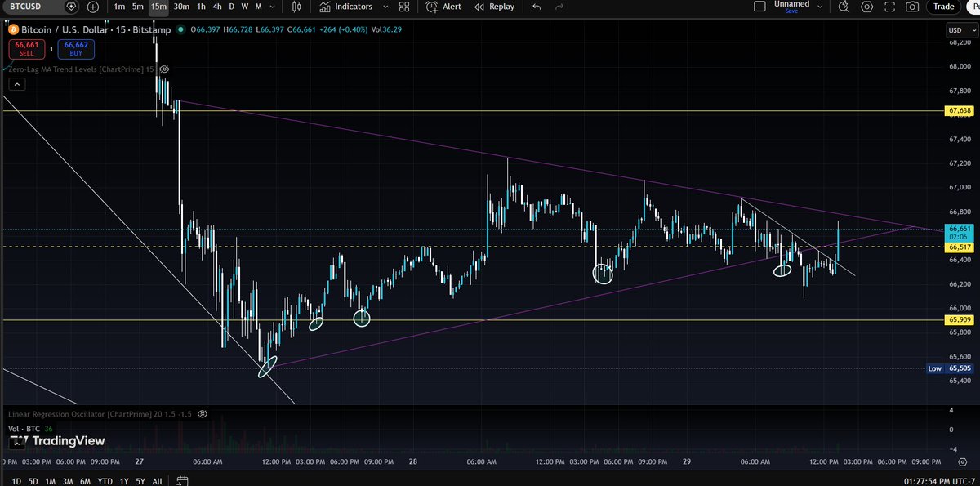Select the 15m timeframe button
This screenshot has width=980, height=486.
coord(158,7)
